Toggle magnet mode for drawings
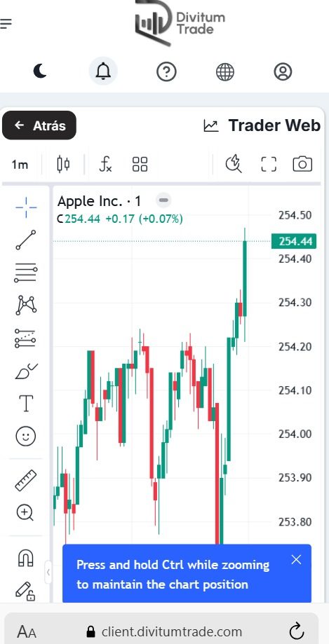329x644 pixels. (26, 558)
